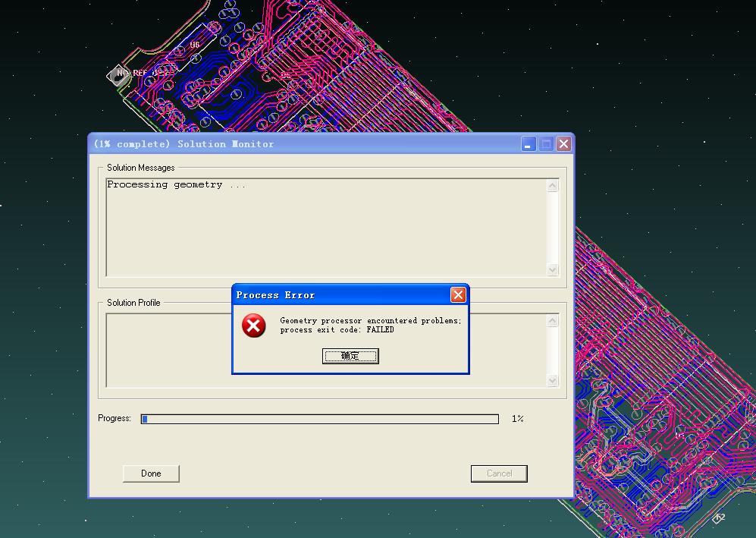
Task: Close the Solution Monitor window
Action: [x=563, y=143]
